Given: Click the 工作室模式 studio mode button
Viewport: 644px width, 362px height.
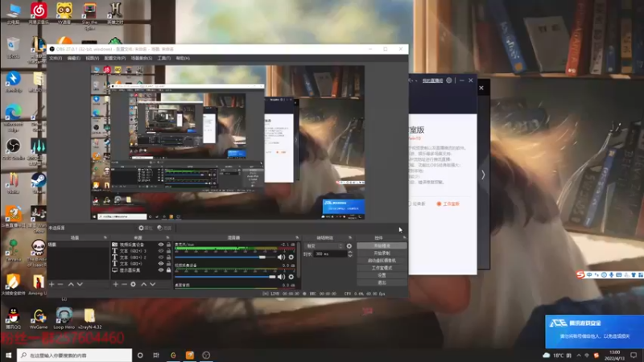Looking at the screenshot, I should pyautogui.click(x=382, y=268).
